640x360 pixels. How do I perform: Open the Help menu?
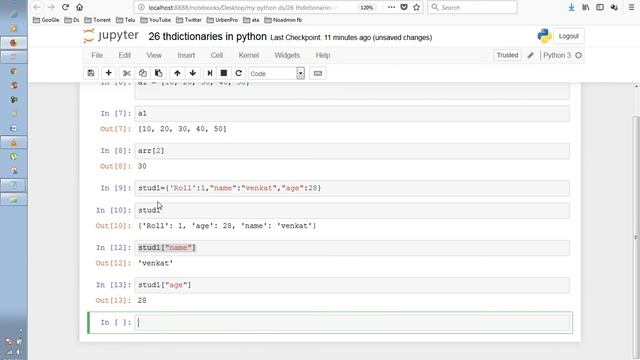pos(323,55)
